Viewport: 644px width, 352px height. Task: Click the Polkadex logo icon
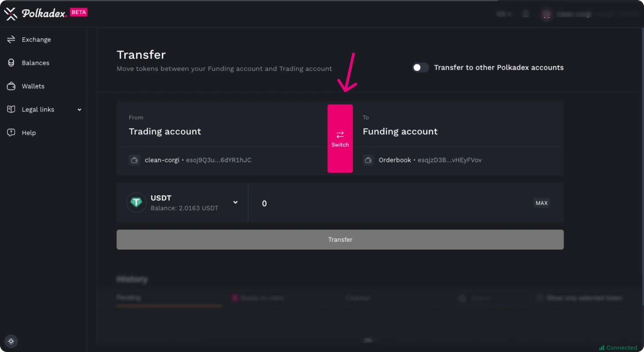[11, 14]
